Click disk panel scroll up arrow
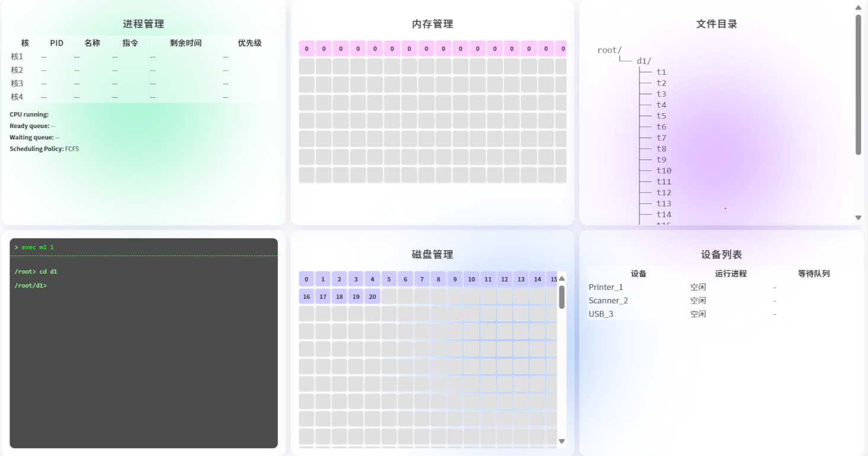Viewport: 868px width, 456px height. pyautogui.click(x=562, y=279)
